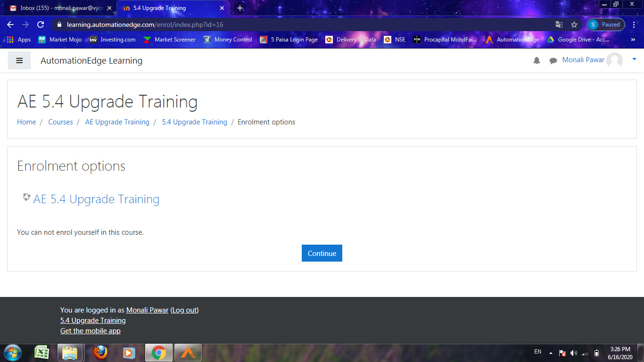Open the Google Drive bookmark
The image size is (644, 362).
(x=578, y=40)
